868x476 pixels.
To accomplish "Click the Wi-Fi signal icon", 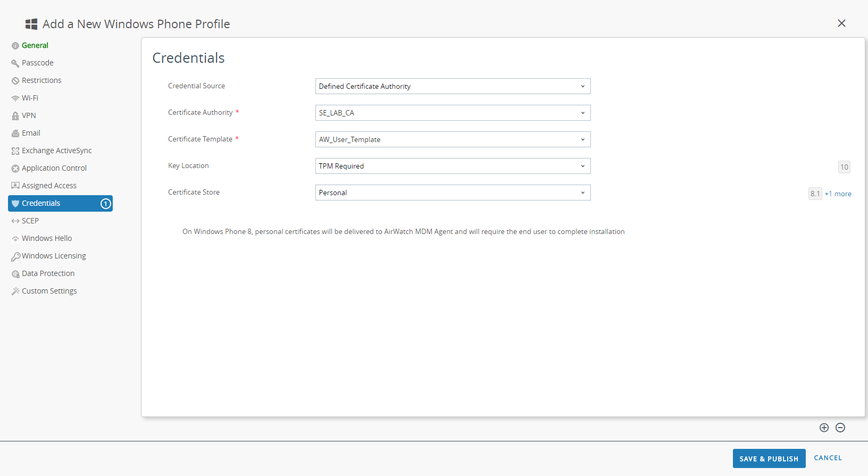I will pos(15,98).
